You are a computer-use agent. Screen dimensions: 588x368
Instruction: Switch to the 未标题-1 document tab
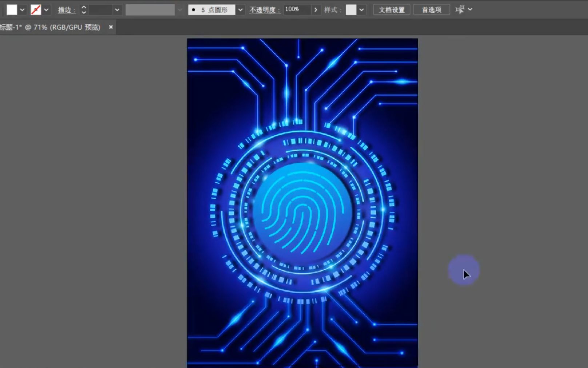[51, 27]
